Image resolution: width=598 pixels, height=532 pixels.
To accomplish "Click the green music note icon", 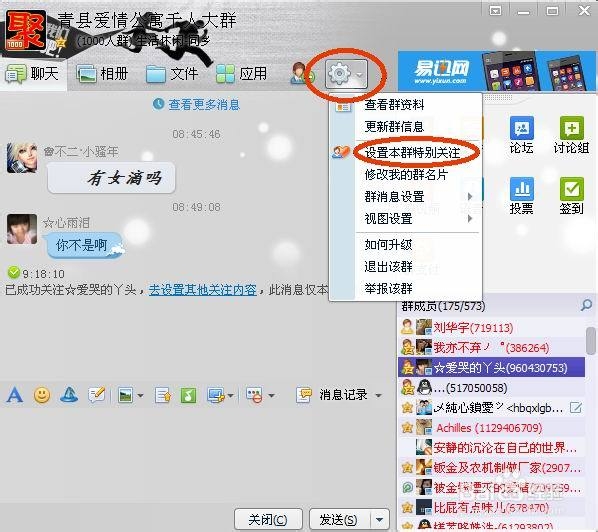I will 188,395.
